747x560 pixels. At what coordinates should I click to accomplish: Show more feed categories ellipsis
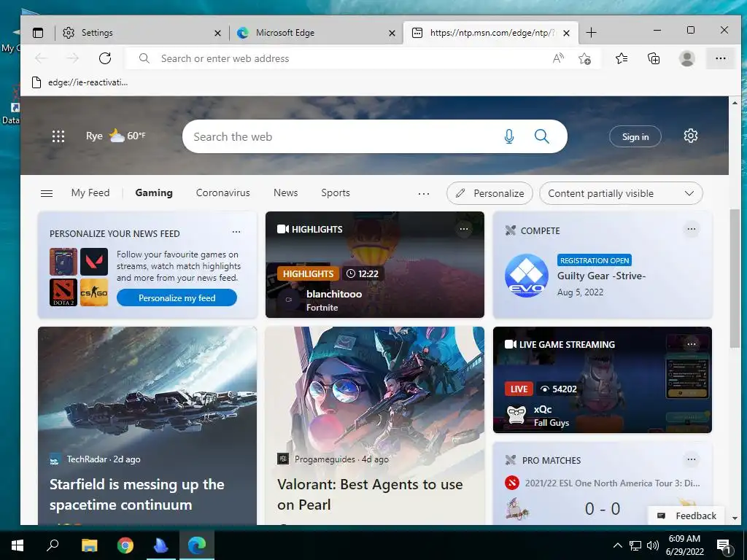424,193
